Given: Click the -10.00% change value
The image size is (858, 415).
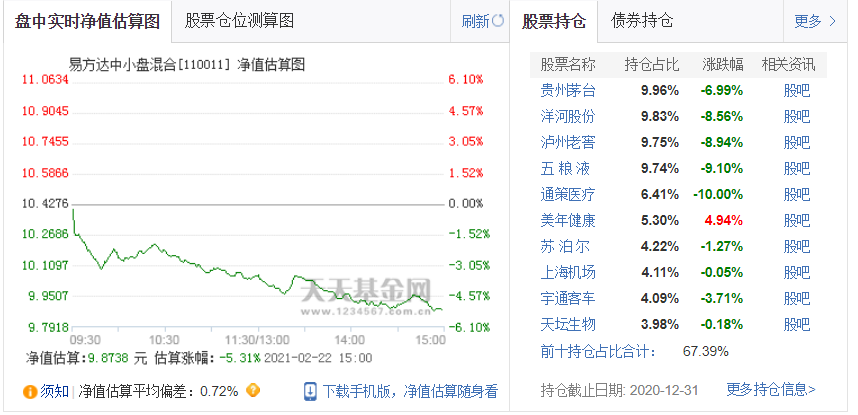Looking at the screenshot, I should point(718,194).
